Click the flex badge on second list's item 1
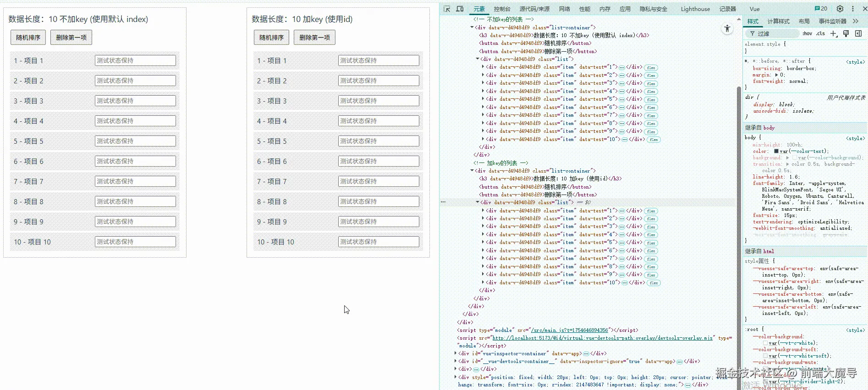 651,211
